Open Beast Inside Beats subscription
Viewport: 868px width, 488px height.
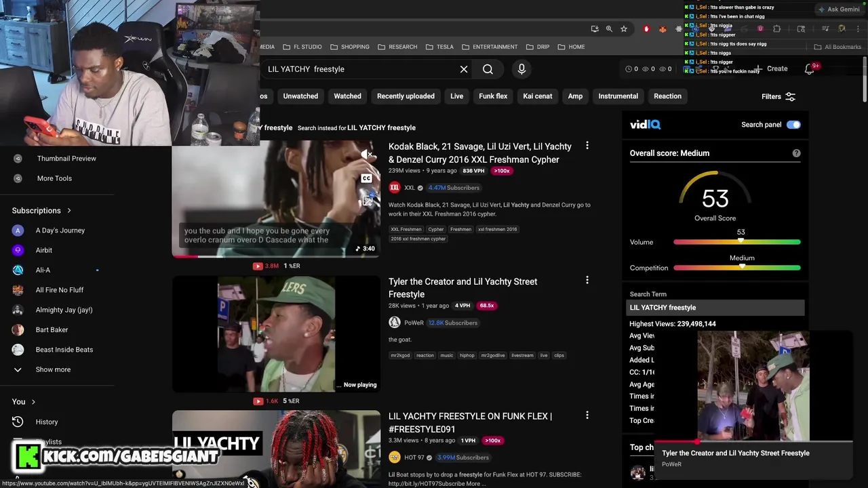64,350
